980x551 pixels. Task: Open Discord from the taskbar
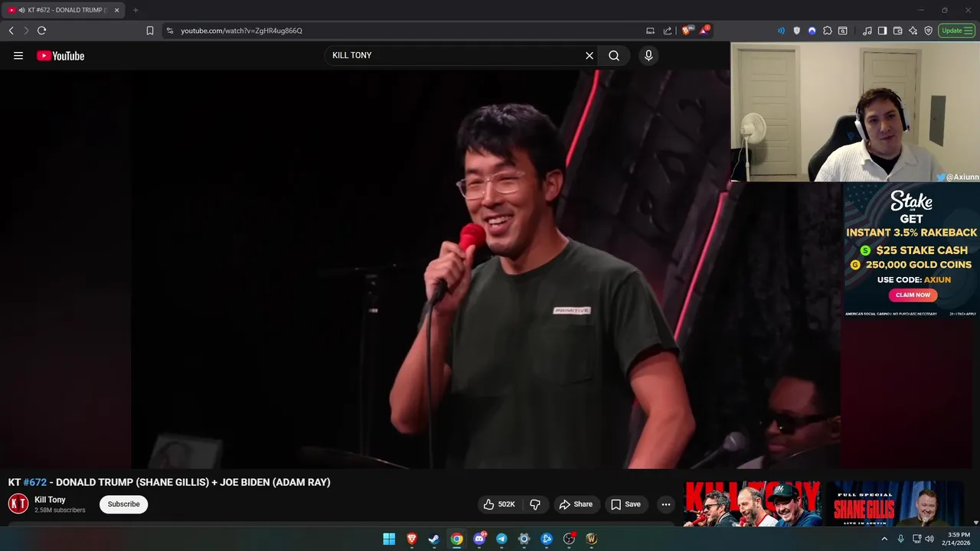pyautogui.click(x=480, y=539)
